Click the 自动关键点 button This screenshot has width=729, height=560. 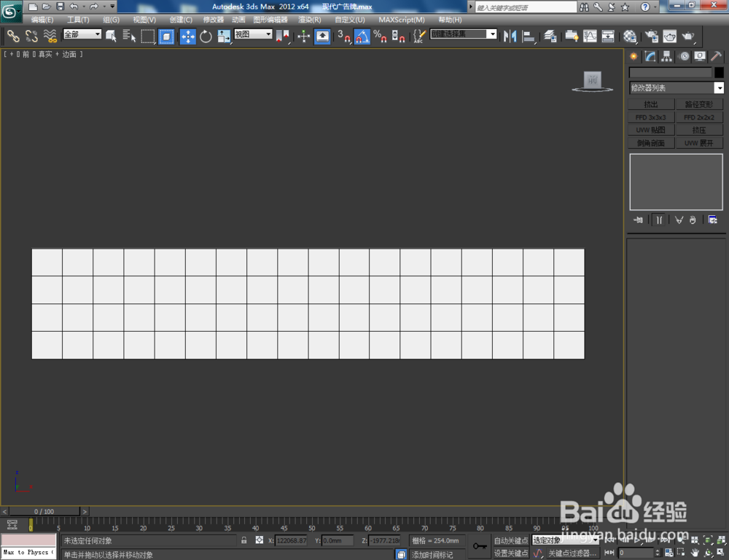511,540
